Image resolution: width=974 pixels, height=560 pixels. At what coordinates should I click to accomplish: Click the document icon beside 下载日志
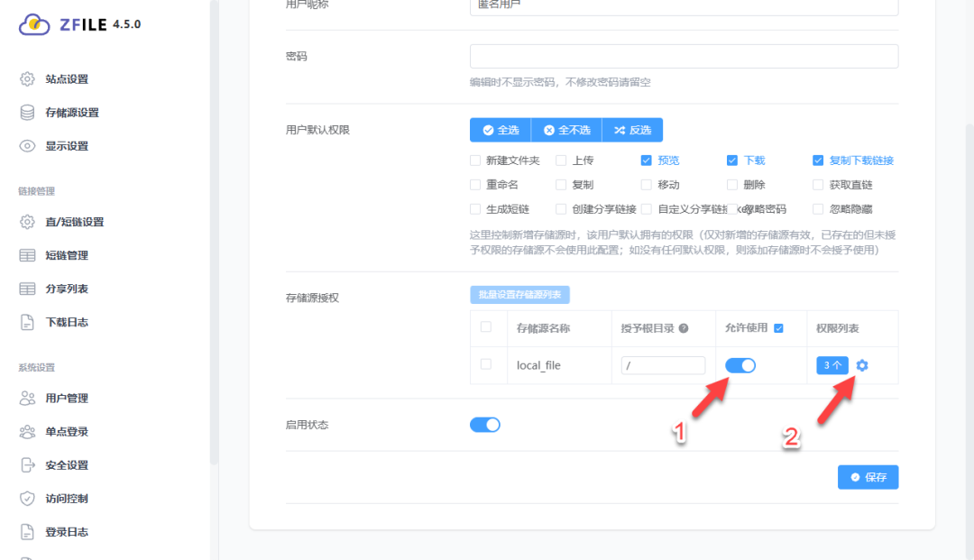click(x=26, y=321)
